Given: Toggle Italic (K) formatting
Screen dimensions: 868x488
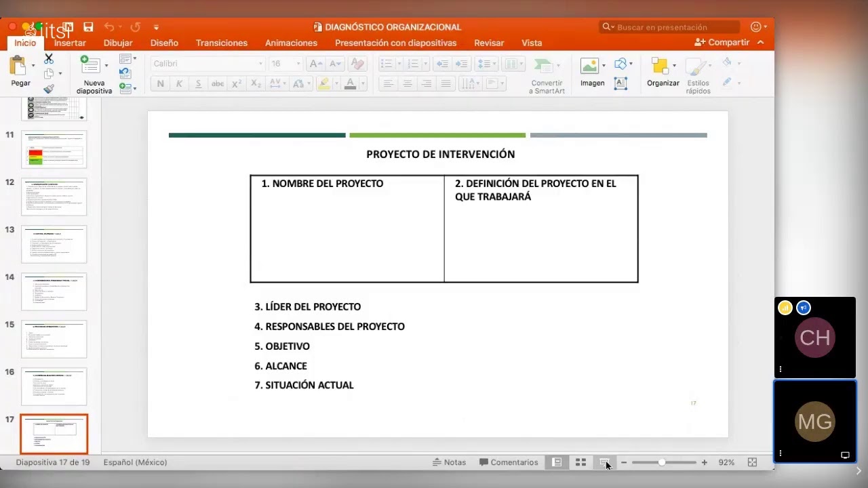Looking at the screenshot, I should (179, 84).
